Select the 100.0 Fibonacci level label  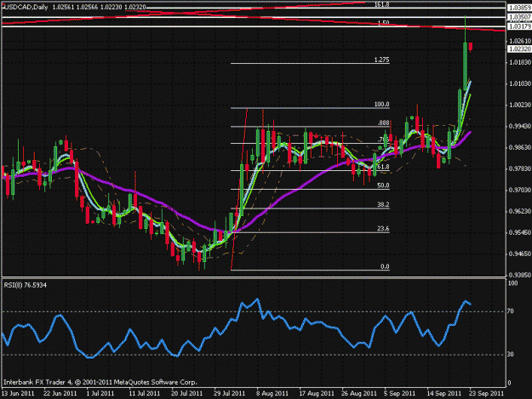click(381, 104)
